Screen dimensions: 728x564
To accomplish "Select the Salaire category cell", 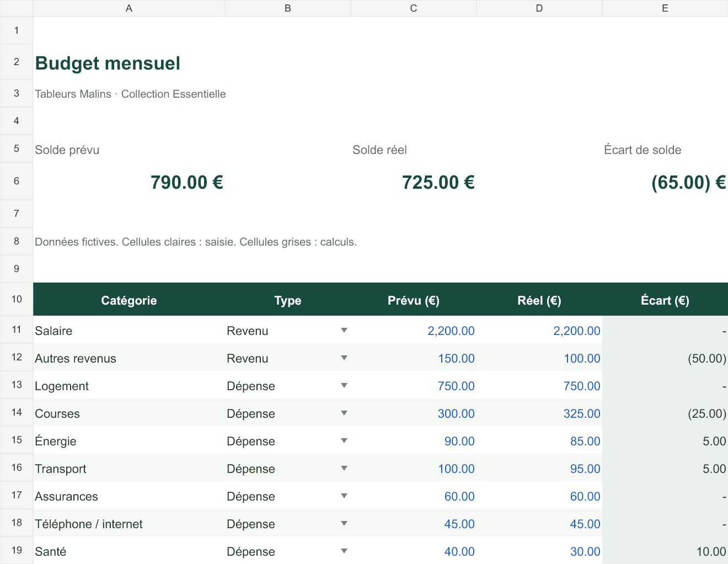I will tap(129, 330).
